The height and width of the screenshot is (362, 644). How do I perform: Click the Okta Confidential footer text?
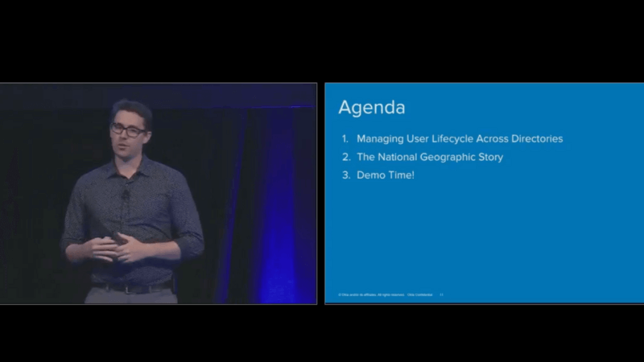419,295
